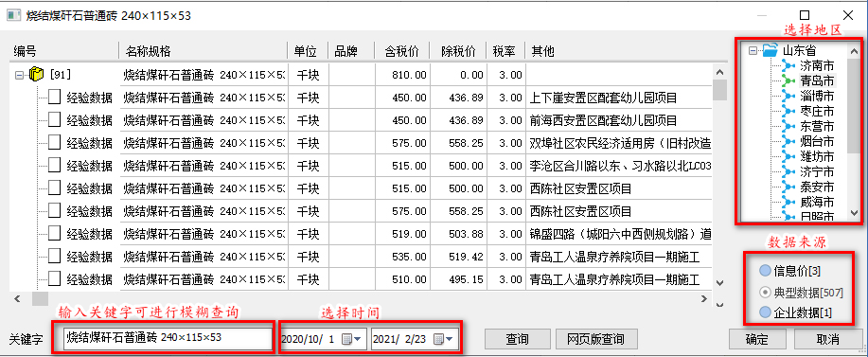Screen dimensions: 868x357
Task: Open the start date calendar picker
Action: click(351, 339)
